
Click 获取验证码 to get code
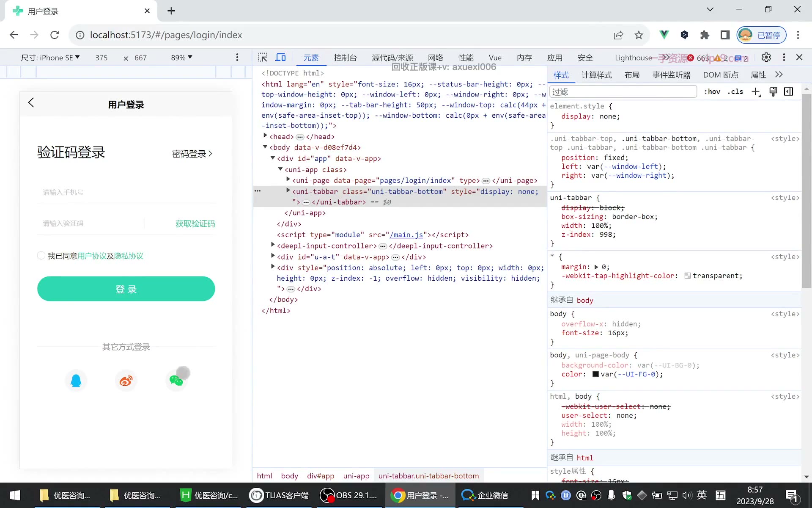[195, 223]
